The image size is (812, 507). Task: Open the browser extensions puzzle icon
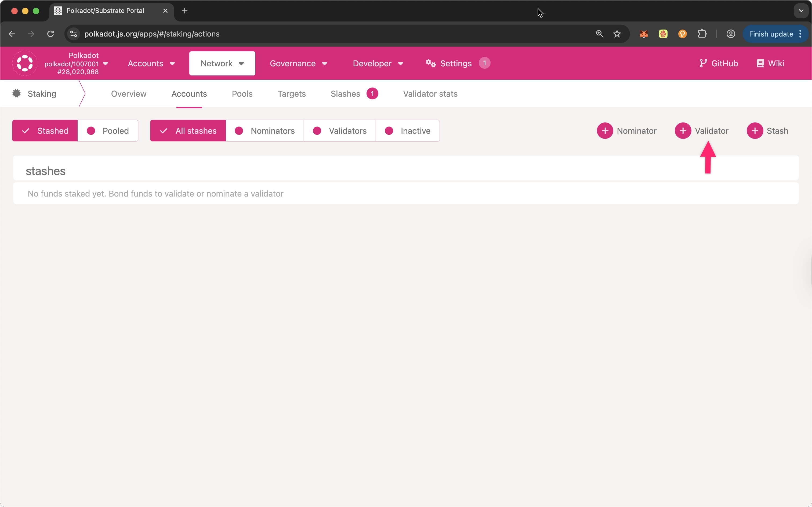pyautogui.click(x=702, y=34)
